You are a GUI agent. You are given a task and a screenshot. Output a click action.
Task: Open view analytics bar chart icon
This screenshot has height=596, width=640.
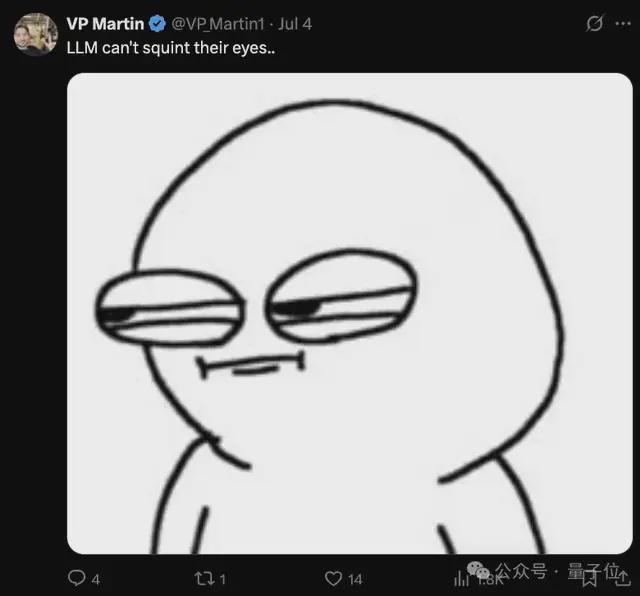(461, 579)
